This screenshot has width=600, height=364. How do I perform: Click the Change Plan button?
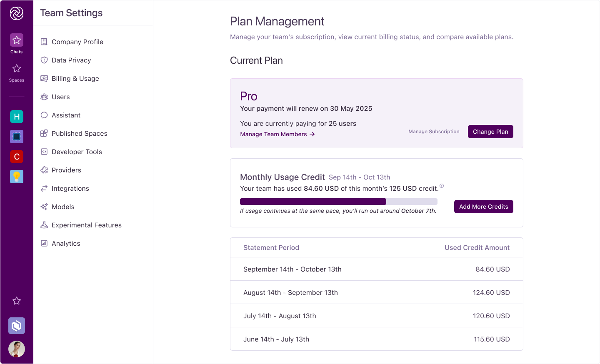click(490, 131)
